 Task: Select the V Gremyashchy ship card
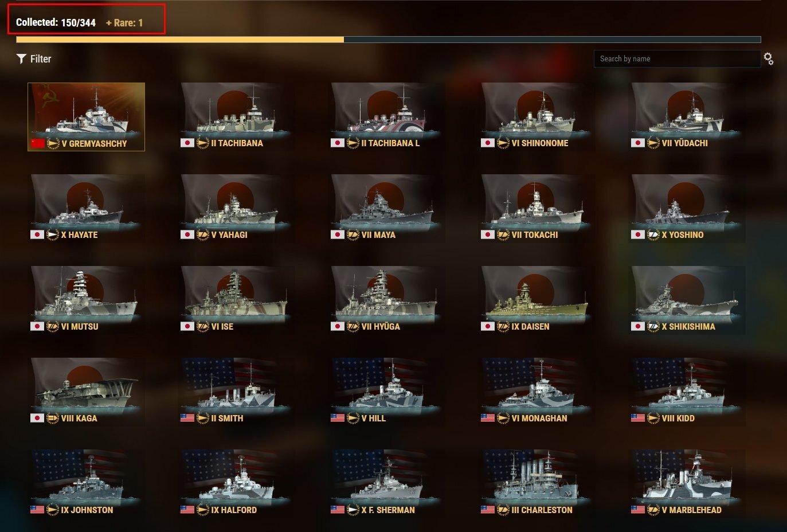click(86, 117)
